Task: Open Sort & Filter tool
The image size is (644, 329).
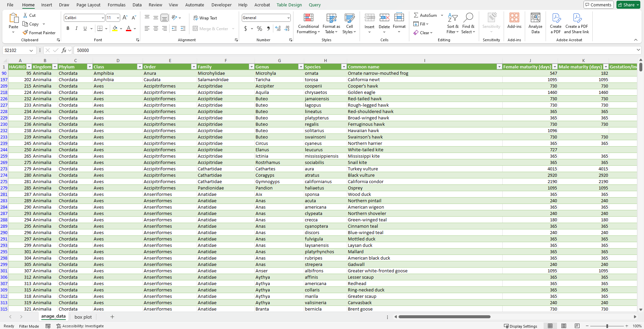Action: pyautogui.click(x=452, y=23)
